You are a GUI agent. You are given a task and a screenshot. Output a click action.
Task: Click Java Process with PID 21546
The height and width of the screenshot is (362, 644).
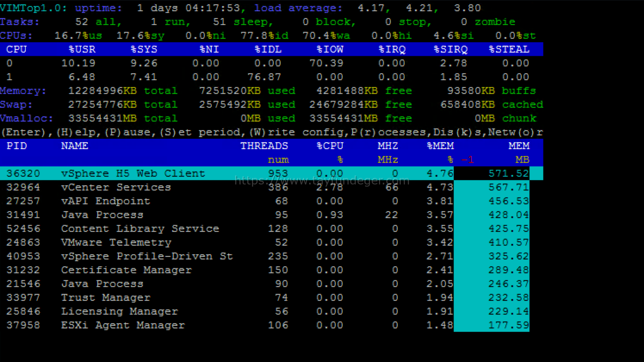(102, 284)
